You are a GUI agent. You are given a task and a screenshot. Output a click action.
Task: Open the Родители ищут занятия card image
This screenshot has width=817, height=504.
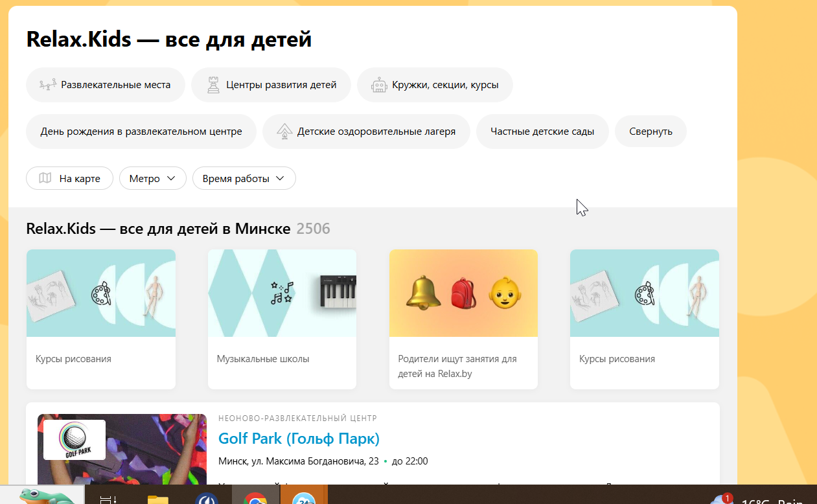(463, 293)
